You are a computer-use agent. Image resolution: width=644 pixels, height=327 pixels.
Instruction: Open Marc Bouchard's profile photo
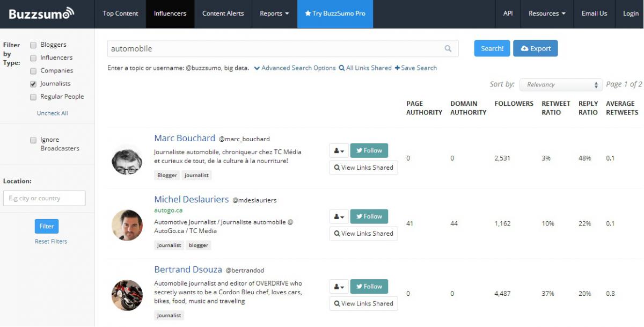[127, 159]
